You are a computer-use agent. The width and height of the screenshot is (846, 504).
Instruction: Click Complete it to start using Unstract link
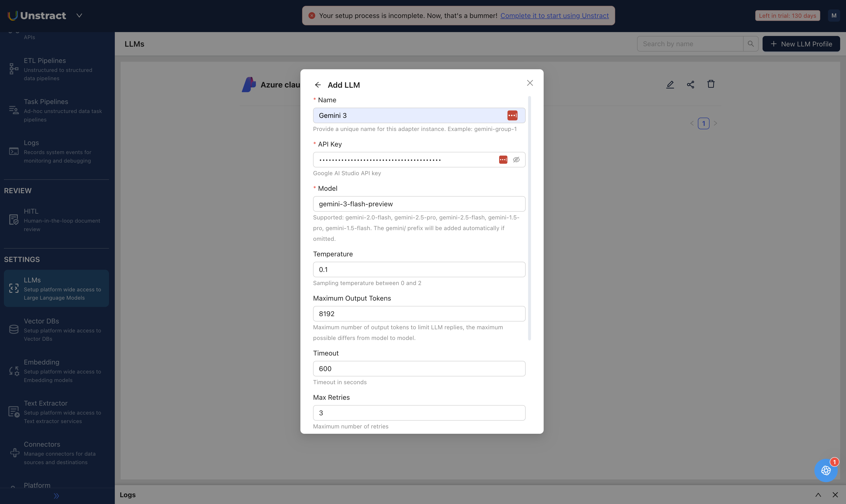pos(554,16)
